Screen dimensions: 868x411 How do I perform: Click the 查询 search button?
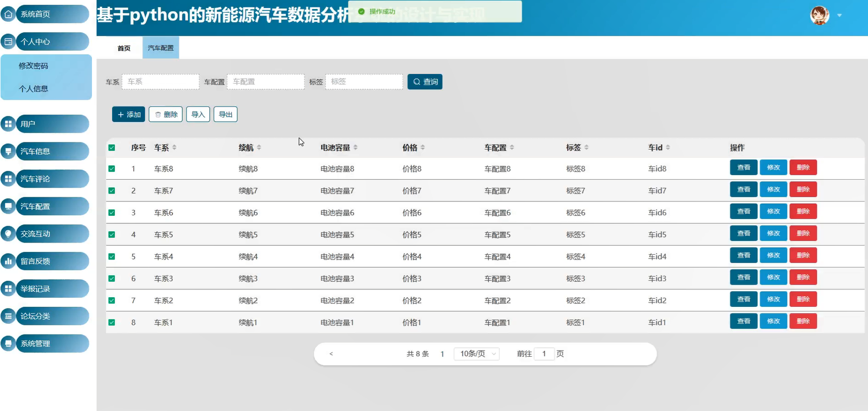click(425, 82)
